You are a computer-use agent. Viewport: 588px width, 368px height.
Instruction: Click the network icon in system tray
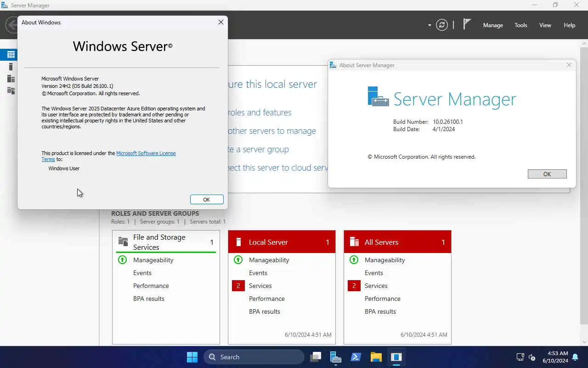click(520, 357)
